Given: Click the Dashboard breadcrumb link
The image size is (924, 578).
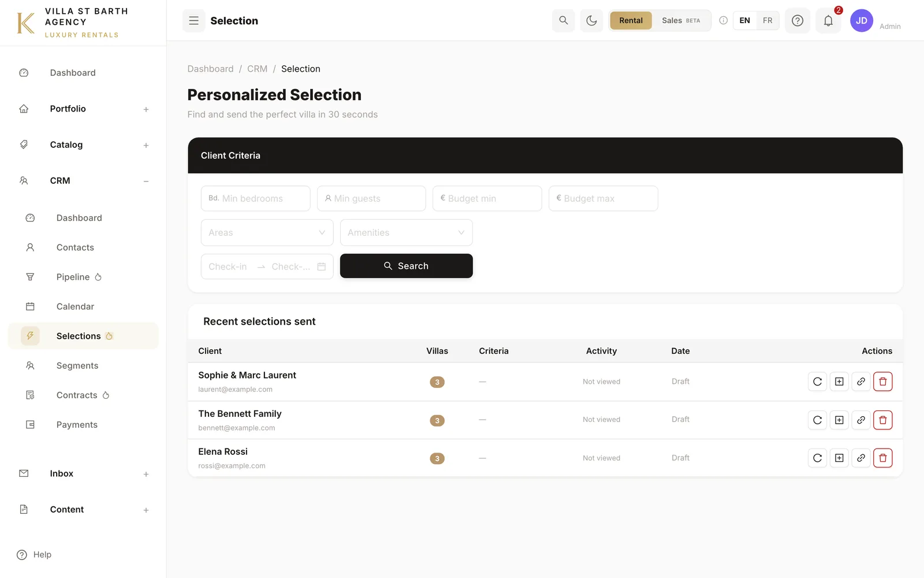Looking at the screenshot, I should tap(210, 69).
